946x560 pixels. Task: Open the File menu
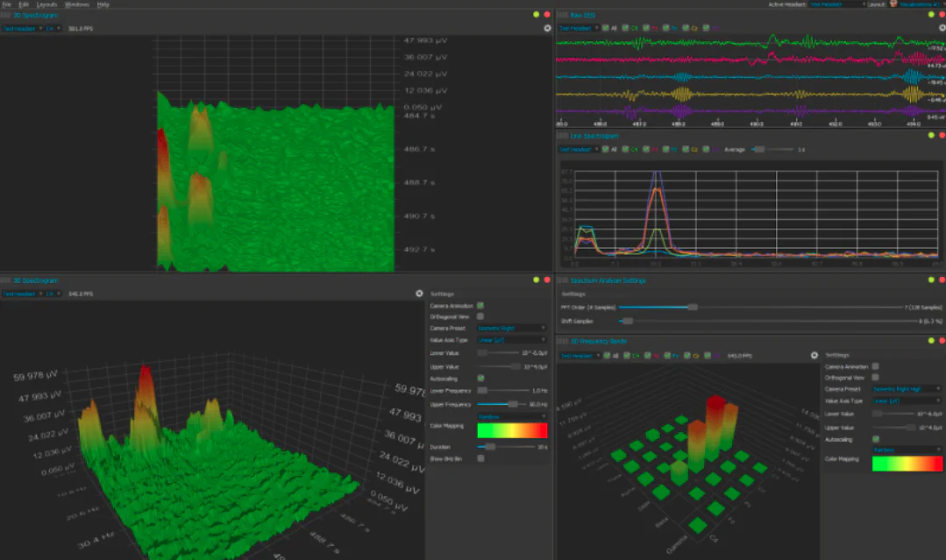(x=7, y=4)
